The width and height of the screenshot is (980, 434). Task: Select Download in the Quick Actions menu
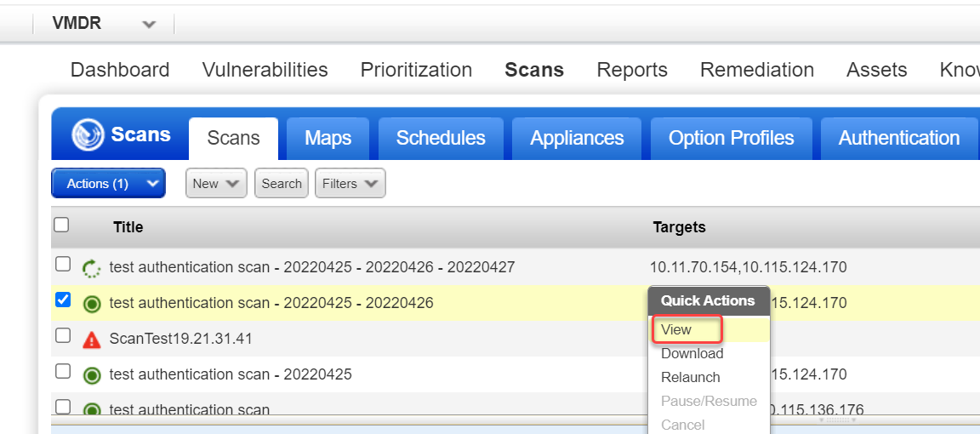(692, 353)
